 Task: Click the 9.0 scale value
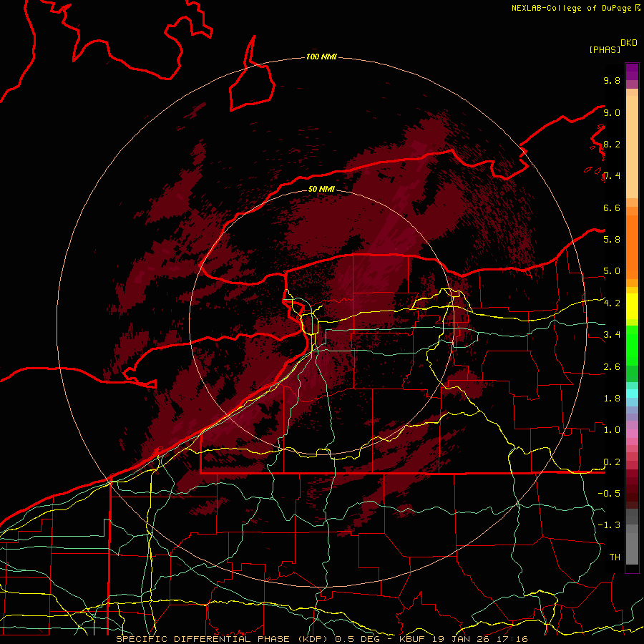pyautogui.click(x=612, y=112)
